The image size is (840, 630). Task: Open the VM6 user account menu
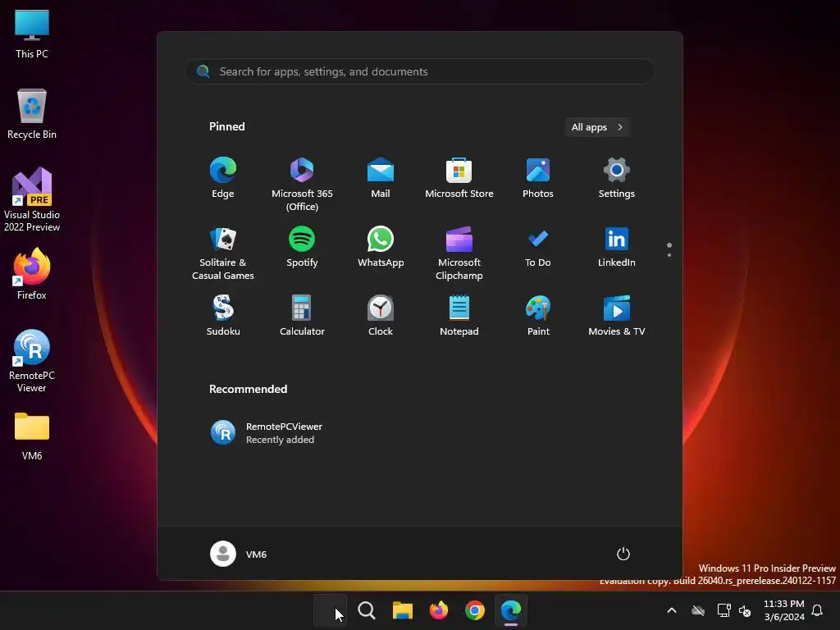tap(239, 554)
